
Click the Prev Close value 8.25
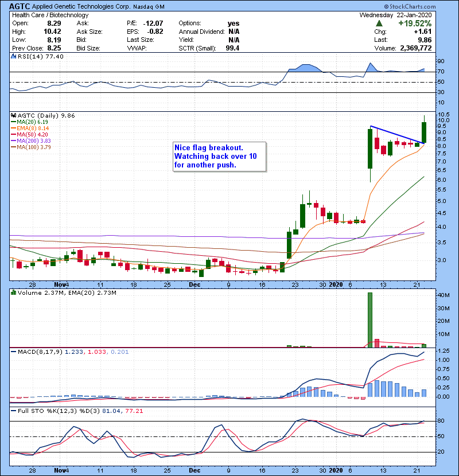tap(54, 48)
